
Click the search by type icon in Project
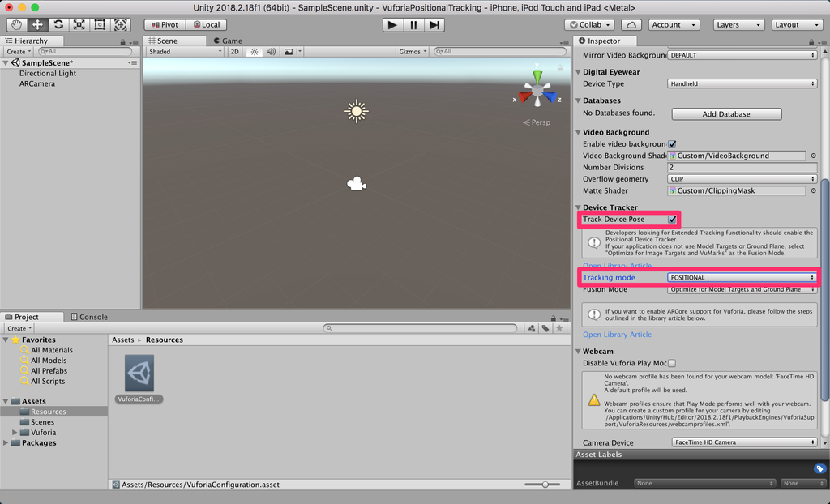532,328
